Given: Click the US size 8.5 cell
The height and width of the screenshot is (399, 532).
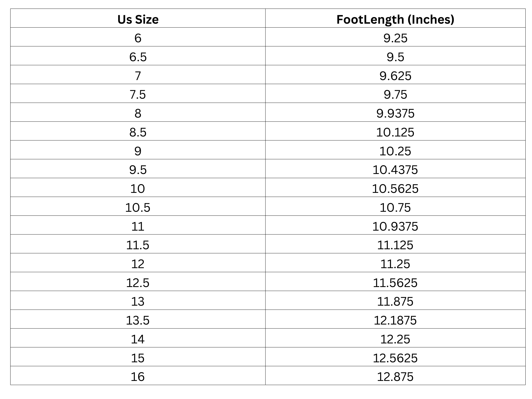Looking at the screenshot, I should pos(138,131).
